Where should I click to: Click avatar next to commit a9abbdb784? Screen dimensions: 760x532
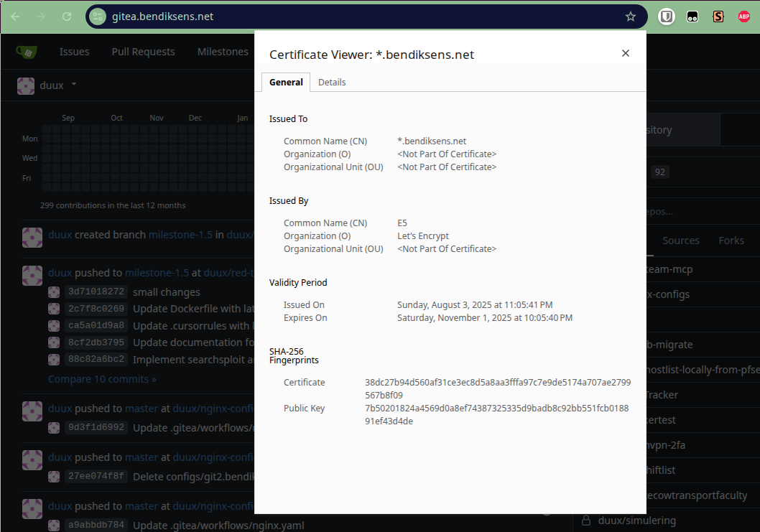coord(54,526)
